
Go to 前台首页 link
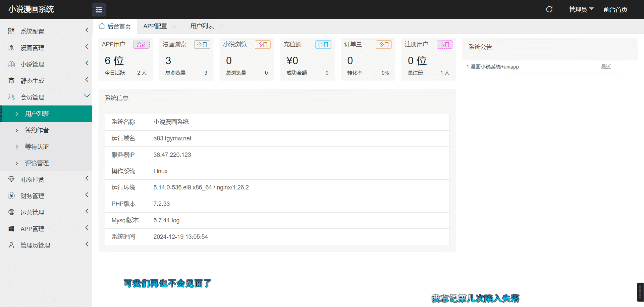[615, 9]
